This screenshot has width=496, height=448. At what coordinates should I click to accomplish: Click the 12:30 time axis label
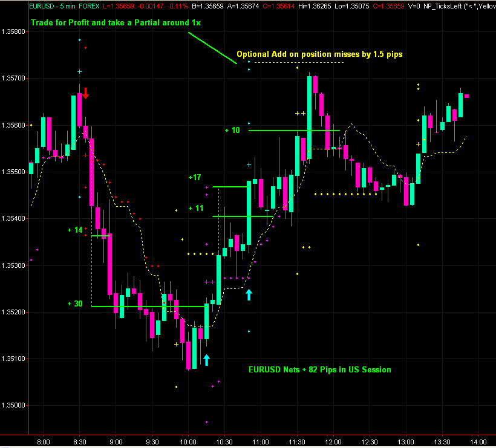370,442
